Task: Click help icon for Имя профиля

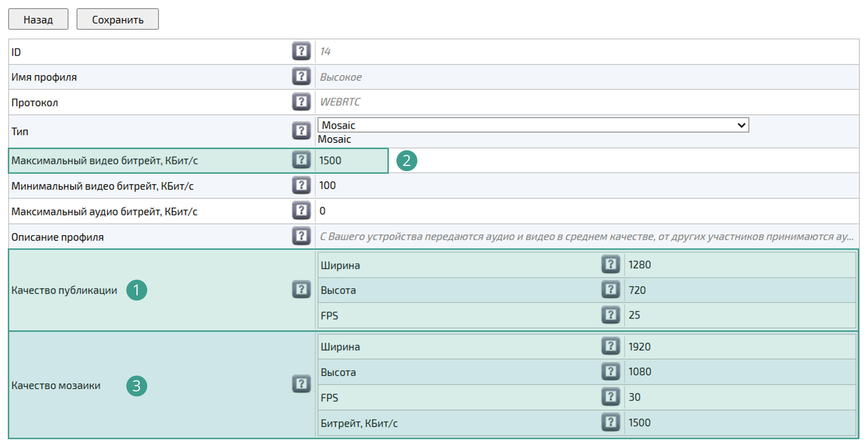Action: click(x=301, y=76)
